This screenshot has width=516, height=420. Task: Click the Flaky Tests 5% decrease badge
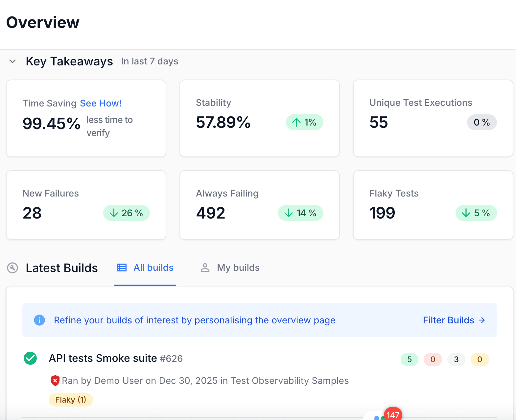pos(476,213)
